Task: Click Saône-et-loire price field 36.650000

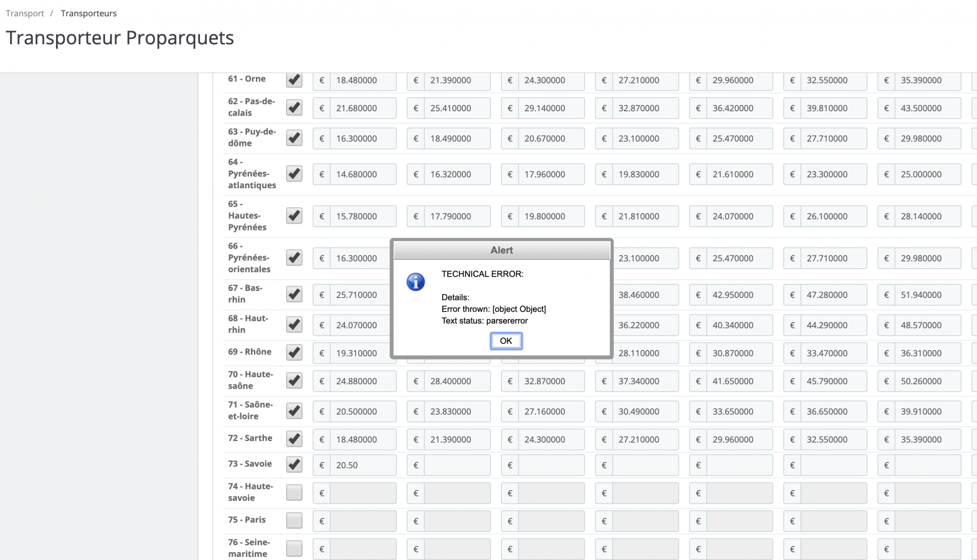Action: tap(834, 411)
